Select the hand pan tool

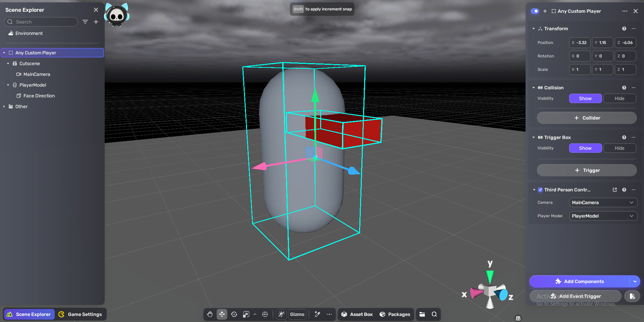click(x=210, y=314)
